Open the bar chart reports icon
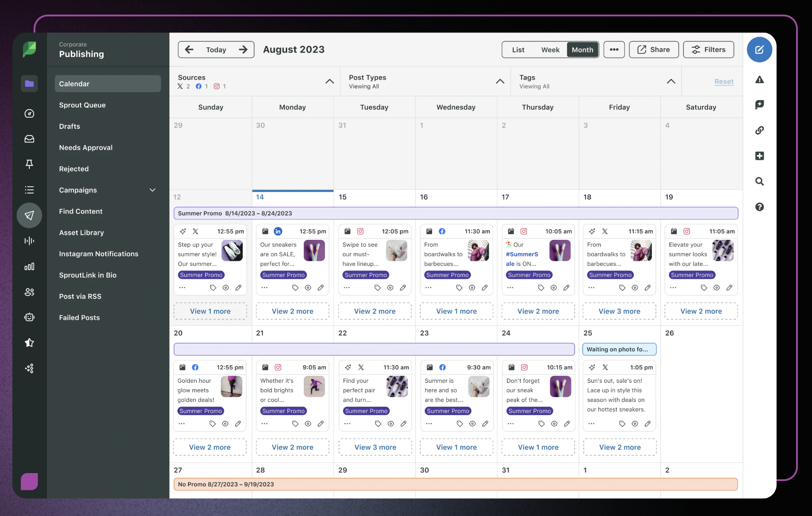Image resolution: width=812 pixels, height=516 pixels. [29, 266]
